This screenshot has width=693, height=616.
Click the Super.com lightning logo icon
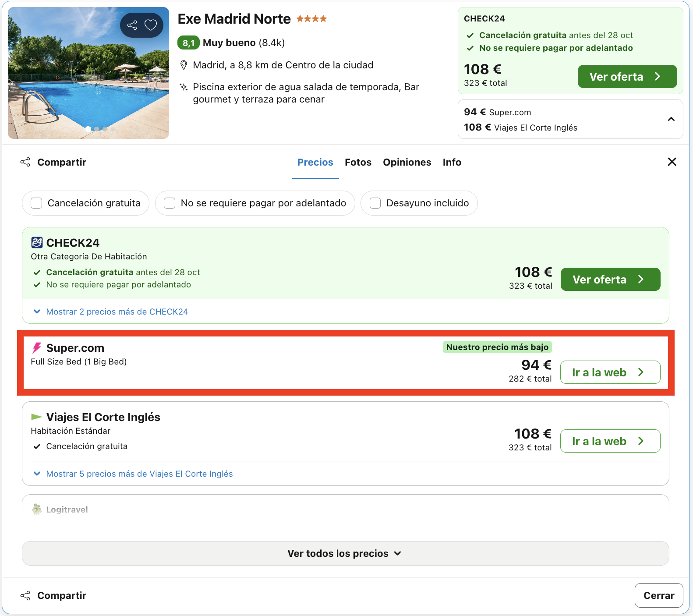point(37,348)
